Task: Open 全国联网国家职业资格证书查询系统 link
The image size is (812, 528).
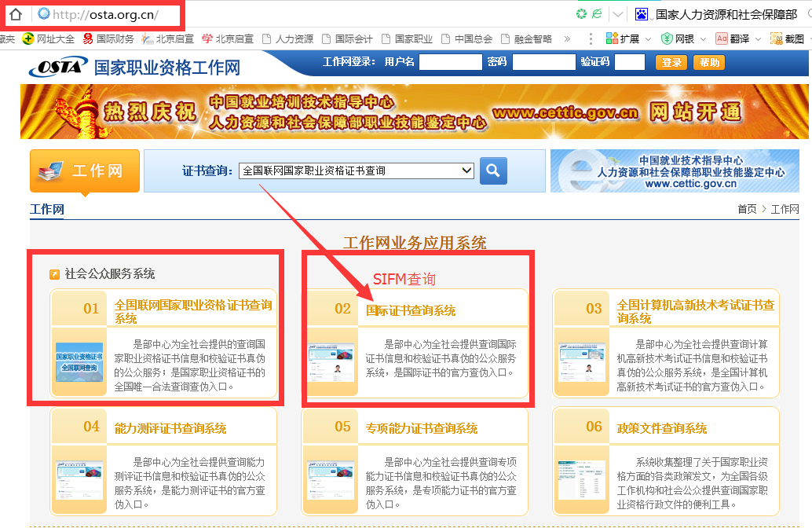Action: tap(193, 311)
